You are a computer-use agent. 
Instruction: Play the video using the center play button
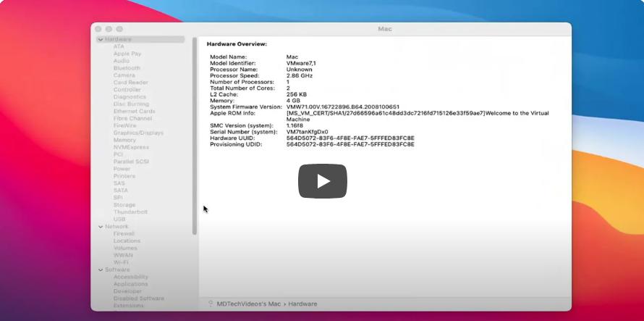(323, 181)
